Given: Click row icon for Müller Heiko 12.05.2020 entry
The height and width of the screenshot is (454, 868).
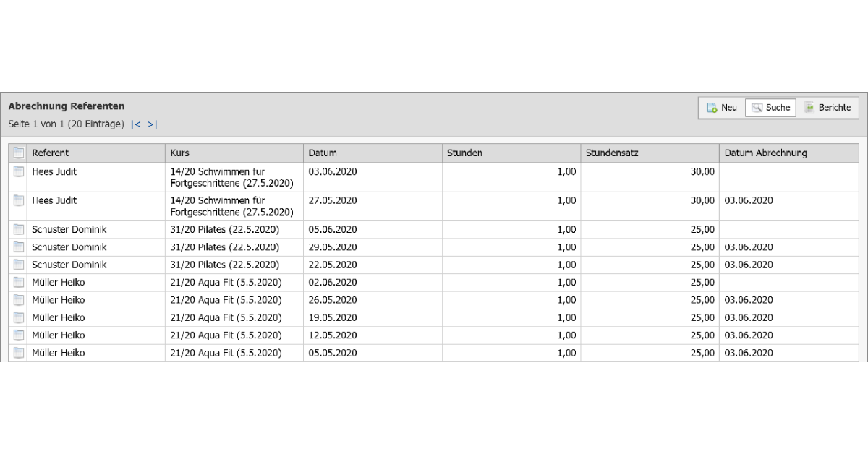Looking at the screenshot, I should click(x=19, y=335).
